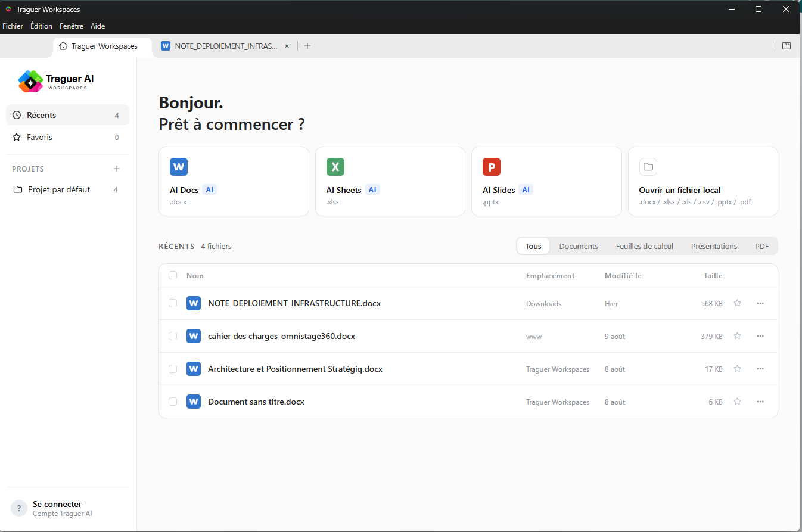Open file name Document sans titre.docx

[256, 402]
